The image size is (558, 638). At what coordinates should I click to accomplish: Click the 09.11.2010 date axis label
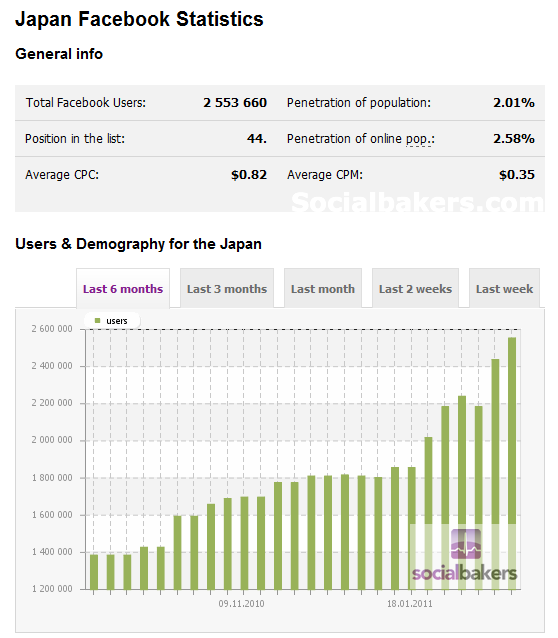click(x=241, y=603)
